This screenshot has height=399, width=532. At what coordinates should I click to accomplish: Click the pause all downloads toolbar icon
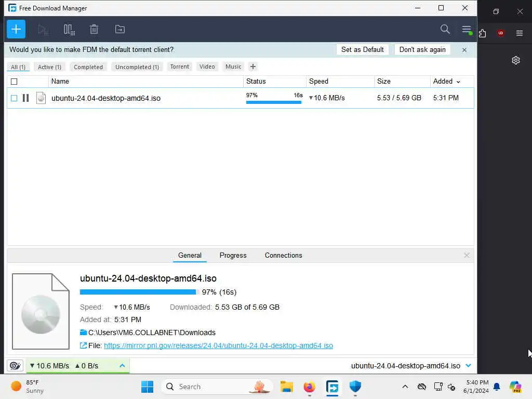click(x=69, y=30)
